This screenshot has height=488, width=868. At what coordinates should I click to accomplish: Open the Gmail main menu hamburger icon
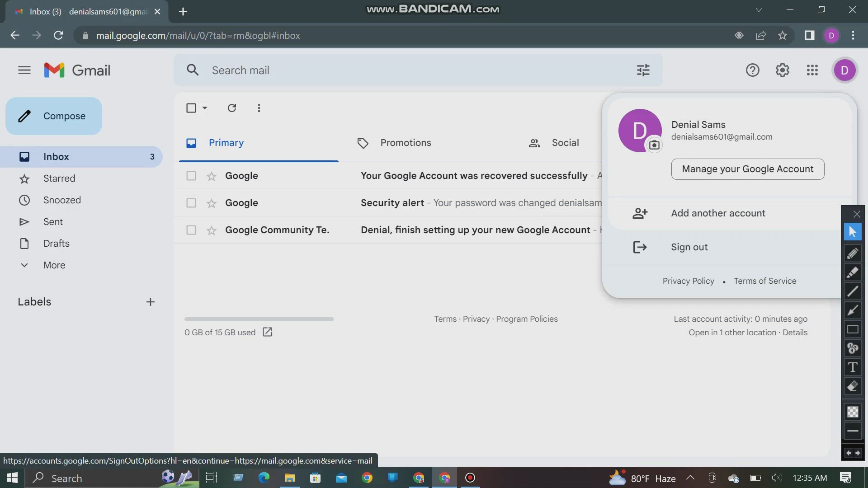pos(24,70)
